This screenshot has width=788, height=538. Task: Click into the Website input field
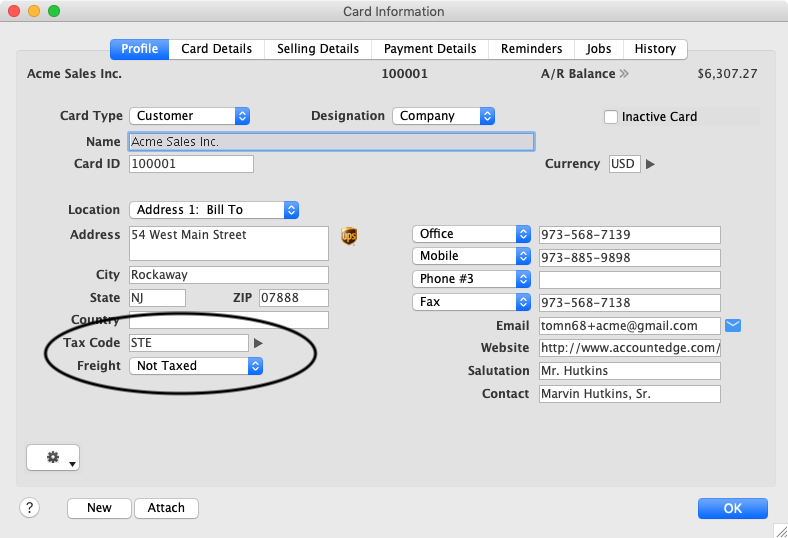[629, 348]
